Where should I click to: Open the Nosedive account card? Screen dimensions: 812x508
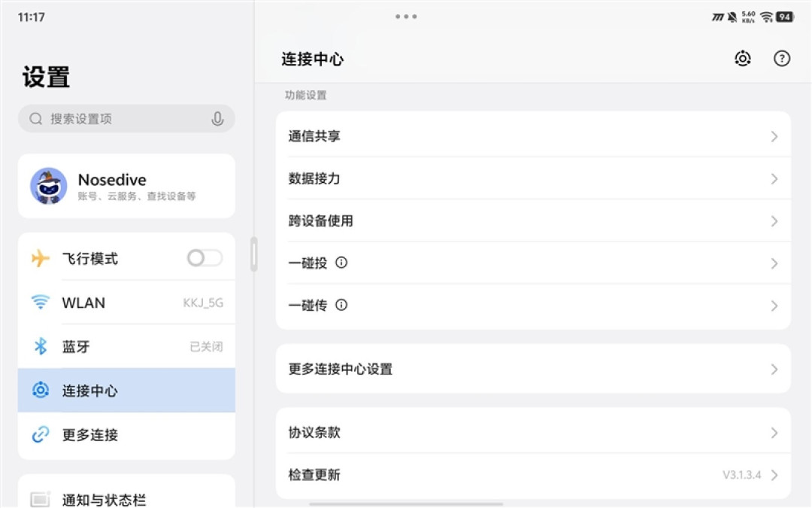coord(126,186)
